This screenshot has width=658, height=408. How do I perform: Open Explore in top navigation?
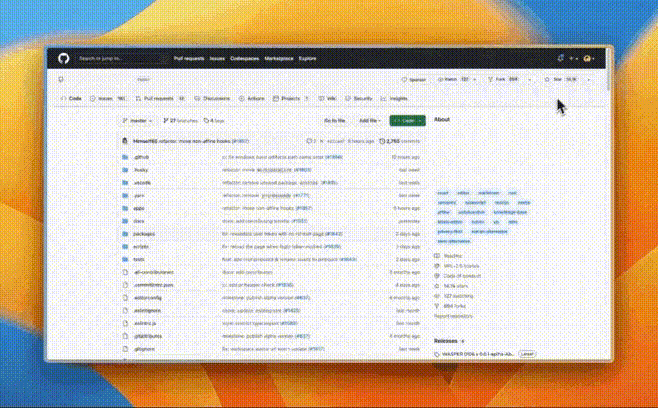[x=307, y=59]
